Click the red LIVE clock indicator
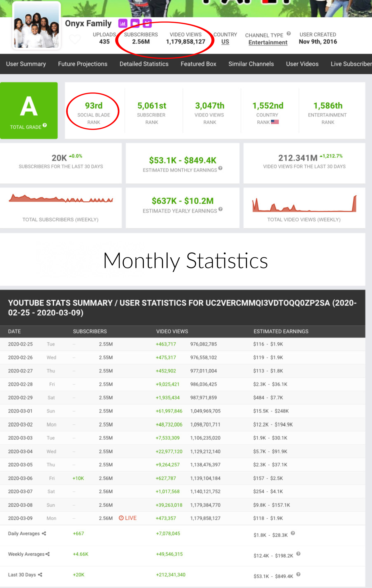372x588 pixels. point(128,518)
